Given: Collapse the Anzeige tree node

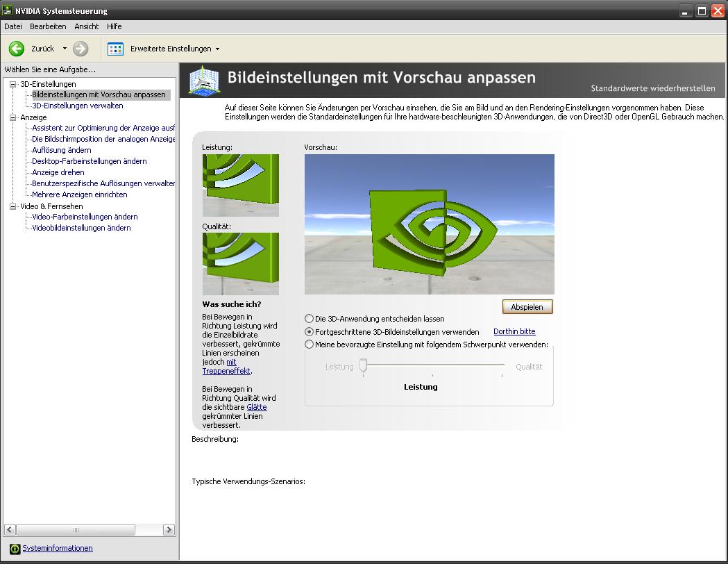Looking at the screenshot, I should (13, 117).
